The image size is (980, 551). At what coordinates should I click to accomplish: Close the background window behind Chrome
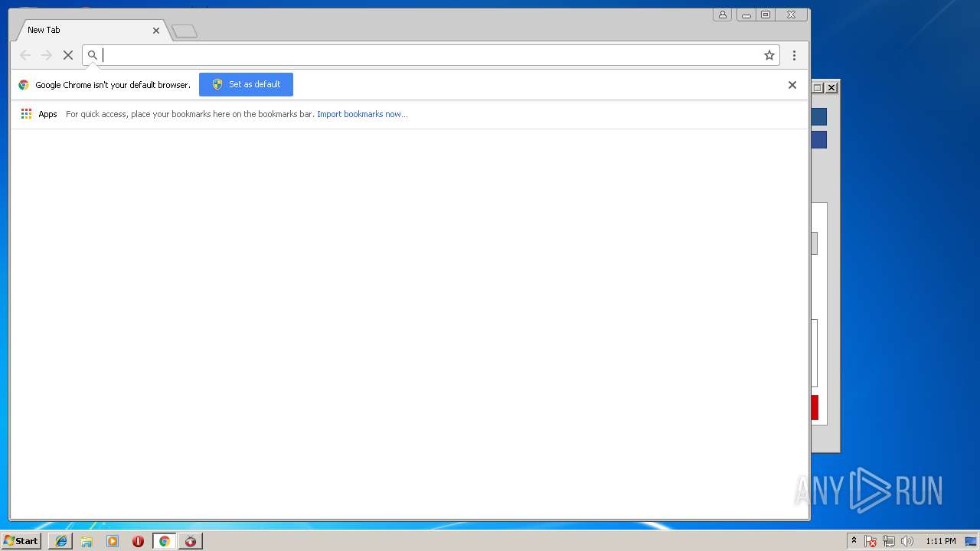point(831,88)
